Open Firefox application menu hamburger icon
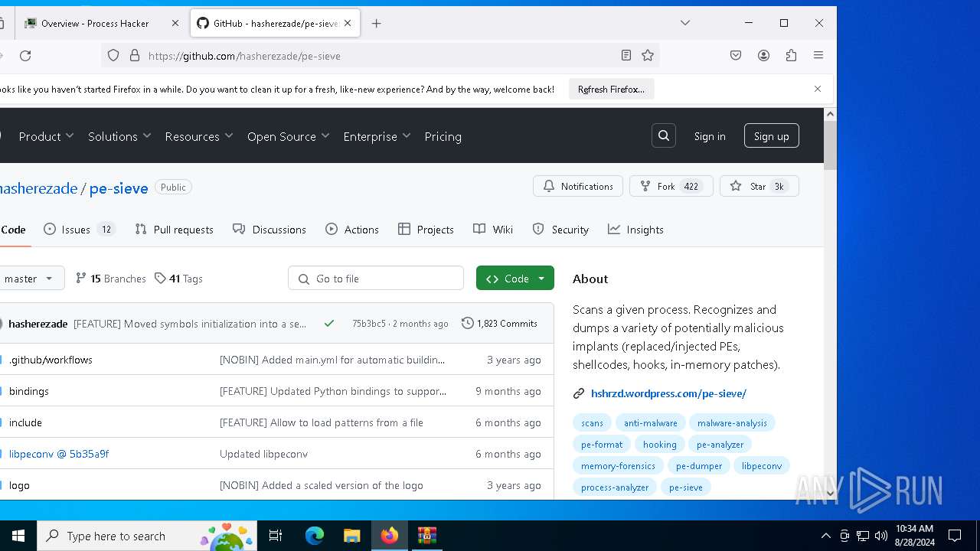This screenshot has width=980, height=551. (x=818, y=55)
